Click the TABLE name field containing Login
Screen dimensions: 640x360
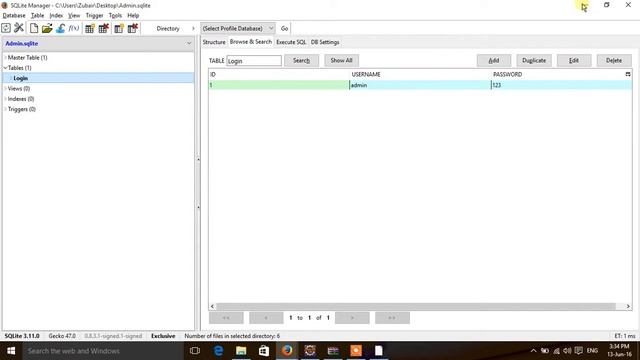coord(254,61)
